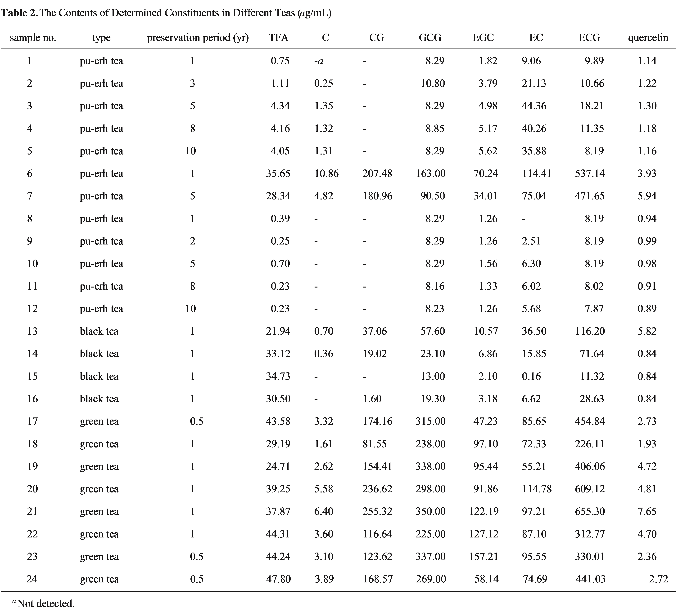Click the TFA value 4.16
The height and width of the screenshot is (616, 678).
280,128
